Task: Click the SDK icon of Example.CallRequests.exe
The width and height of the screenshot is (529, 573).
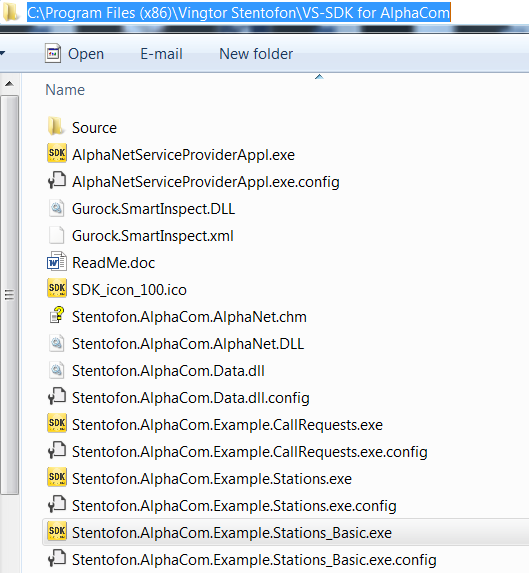Action: (x=57, y=423)
